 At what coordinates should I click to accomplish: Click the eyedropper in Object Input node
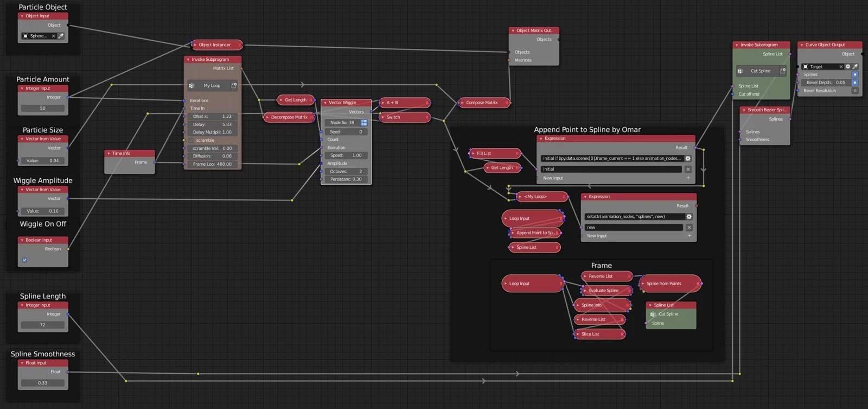[61, 36]
